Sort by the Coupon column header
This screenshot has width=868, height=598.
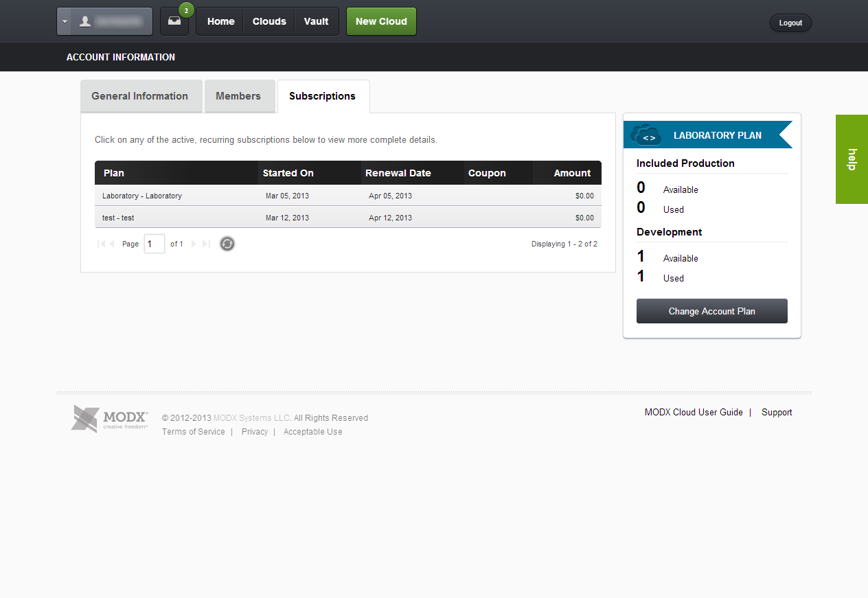click(499, 173)
